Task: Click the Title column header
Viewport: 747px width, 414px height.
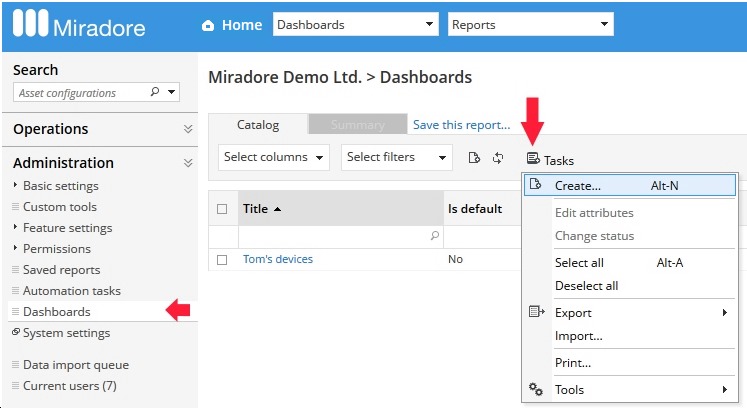Action: click(341, 209)
